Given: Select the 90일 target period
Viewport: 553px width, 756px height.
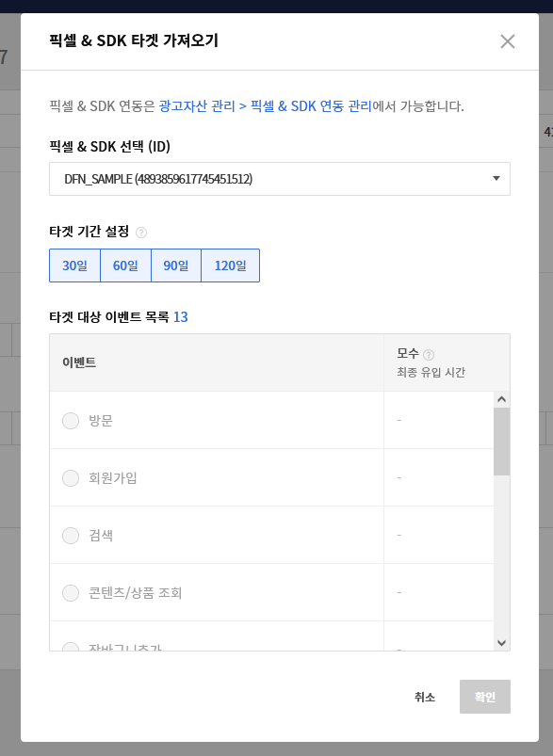Looking at the screenshot, I should (175, 265).
